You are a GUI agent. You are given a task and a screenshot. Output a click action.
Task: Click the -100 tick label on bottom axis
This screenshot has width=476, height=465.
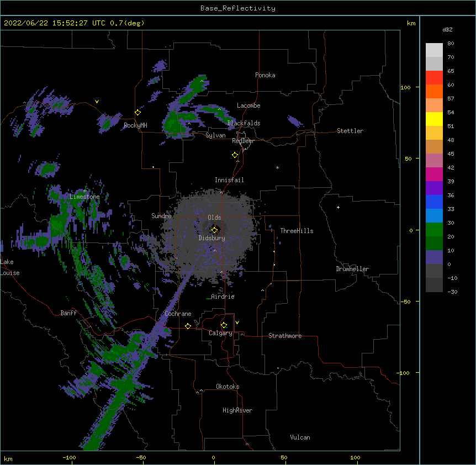pyautogui.click(x=69, y=457)
